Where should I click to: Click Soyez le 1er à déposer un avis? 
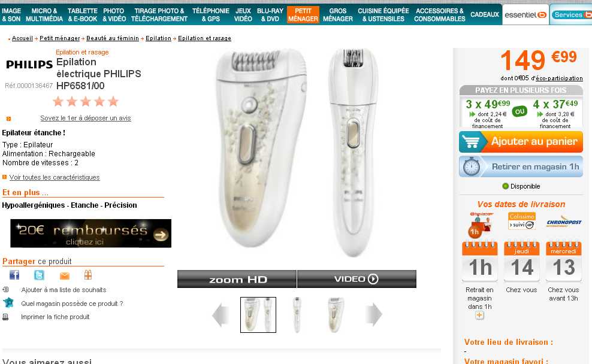(86, 118)
